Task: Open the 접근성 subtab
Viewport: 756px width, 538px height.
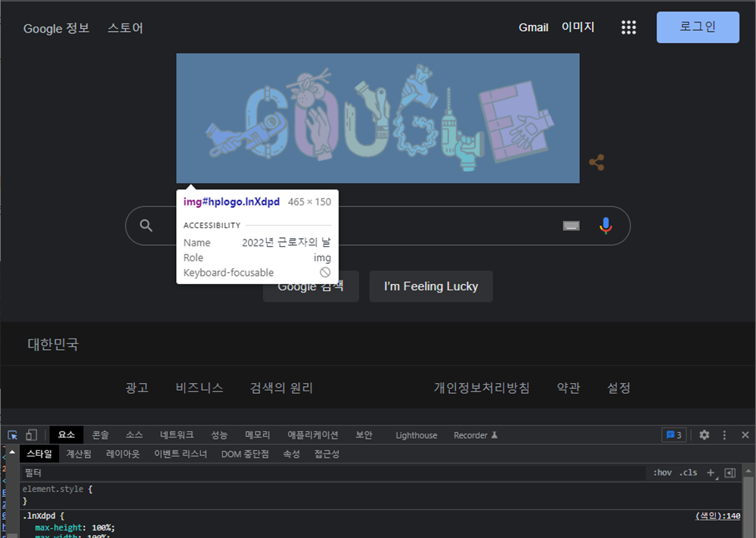Action: 327,453
